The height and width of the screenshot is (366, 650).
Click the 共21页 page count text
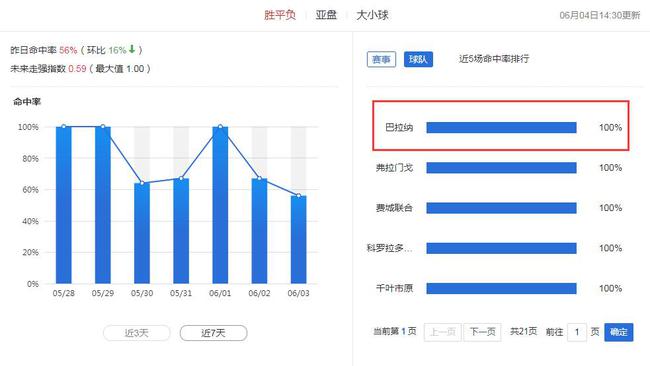[523, 332]
